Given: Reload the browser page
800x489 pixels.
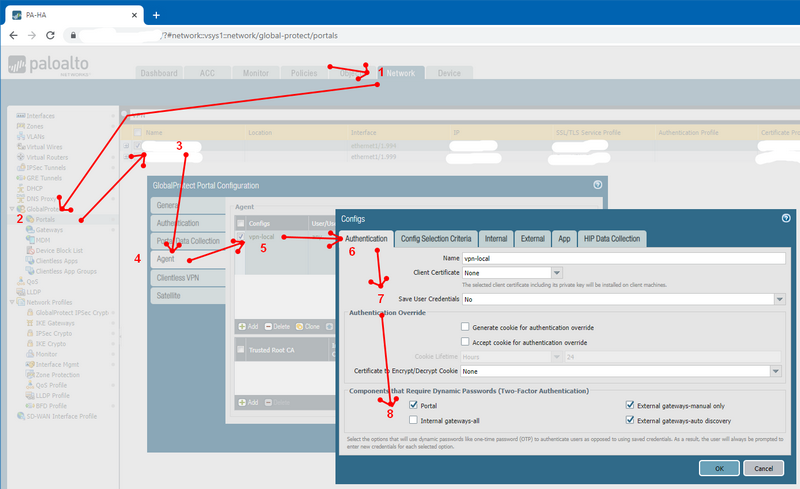Looking at the screenshot, I should click(x=50, y=35).
